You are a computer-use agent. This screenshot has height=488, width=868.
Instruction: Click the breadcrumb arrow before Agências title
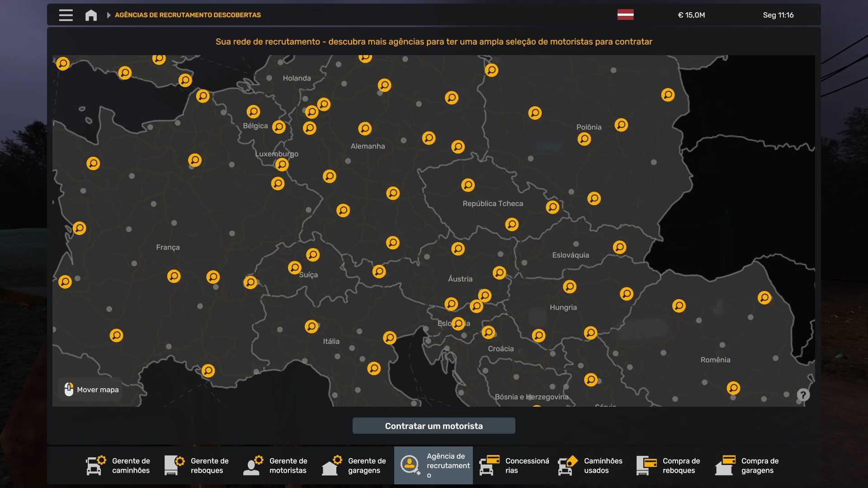pos(108,15)
